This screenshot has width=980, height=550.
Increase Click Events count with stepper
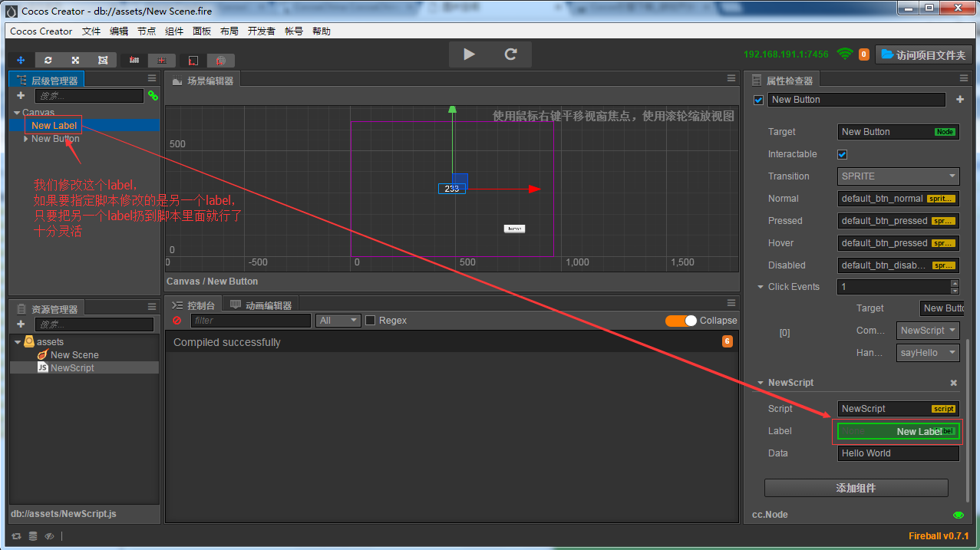coord(955,283)
